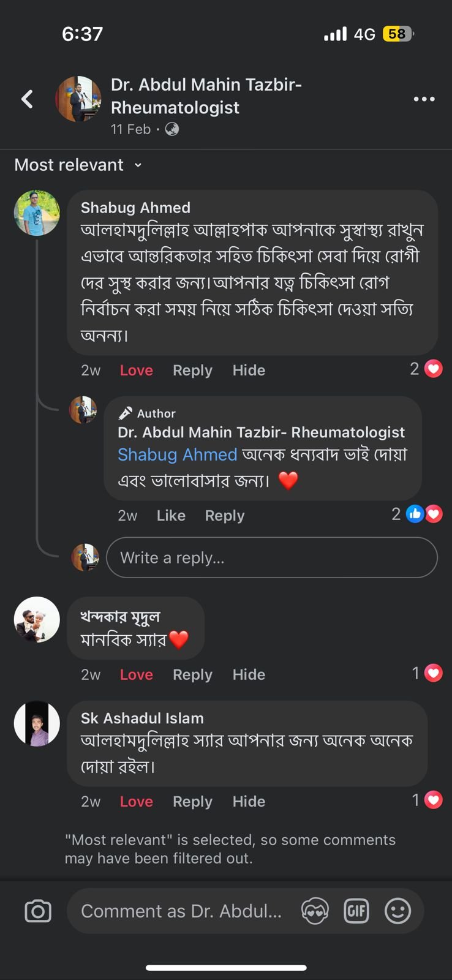Toggle Love on খন্দকার মৃদুল's comment
The height and width of the screenshot is (980, 452).
pos(136,675)
